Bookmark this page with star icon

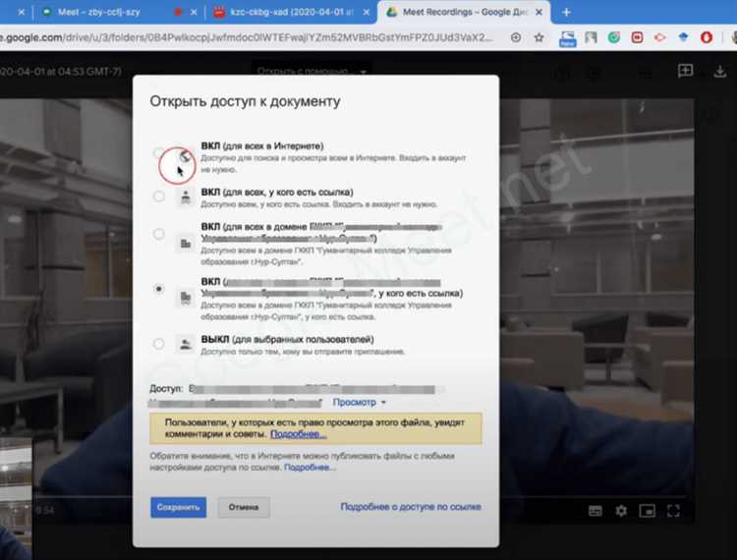[539, 37]
